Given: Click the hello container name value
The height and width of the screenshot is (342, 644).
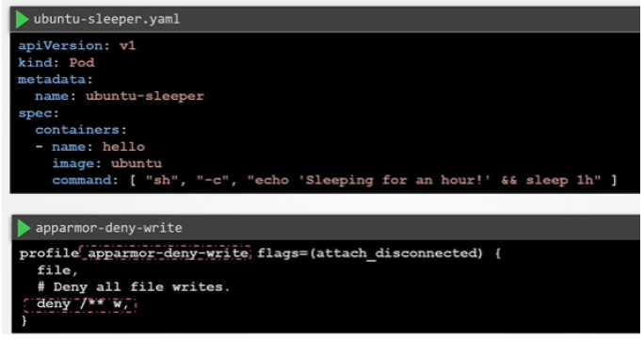Looking at the screenshot, I should (x=123, y=147).
